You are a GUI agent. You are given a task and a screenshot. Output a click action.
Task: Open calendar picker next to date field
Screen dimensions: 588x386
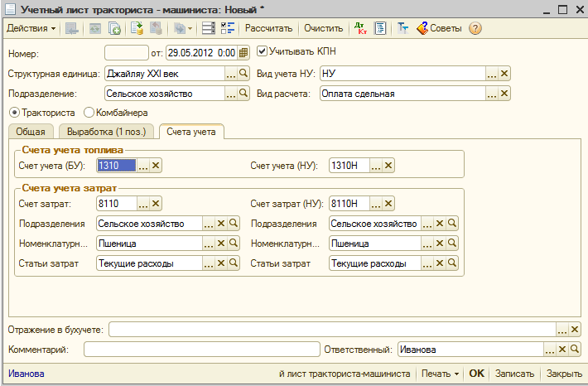[243, 52]
